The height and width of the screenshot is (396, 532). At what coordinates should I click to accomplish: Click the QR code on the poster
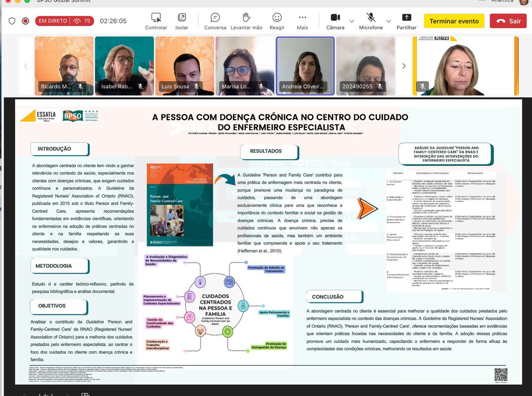tap(501, 375)
